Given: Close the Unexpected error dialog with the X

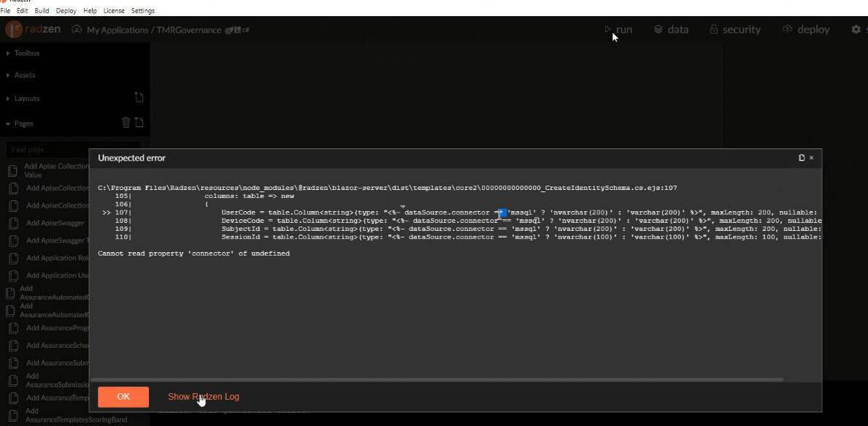Looking at the screenshot, I should click(x=812, y=158).
